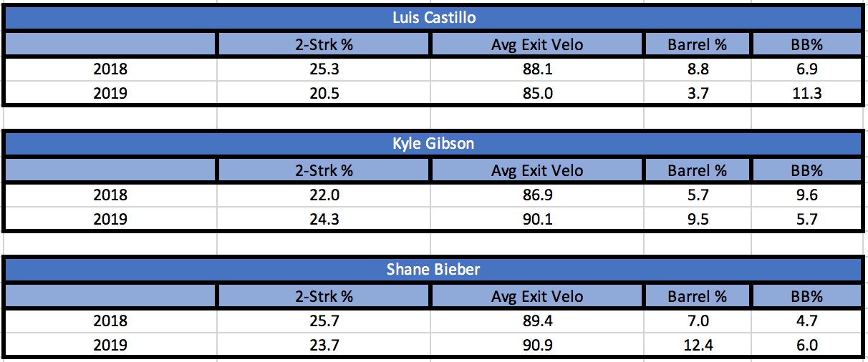This screenshot has width=868, height=362.
Task: Select Castillo's 2018 Avg Exit Velo 88.1
Action: pos(537,70)
